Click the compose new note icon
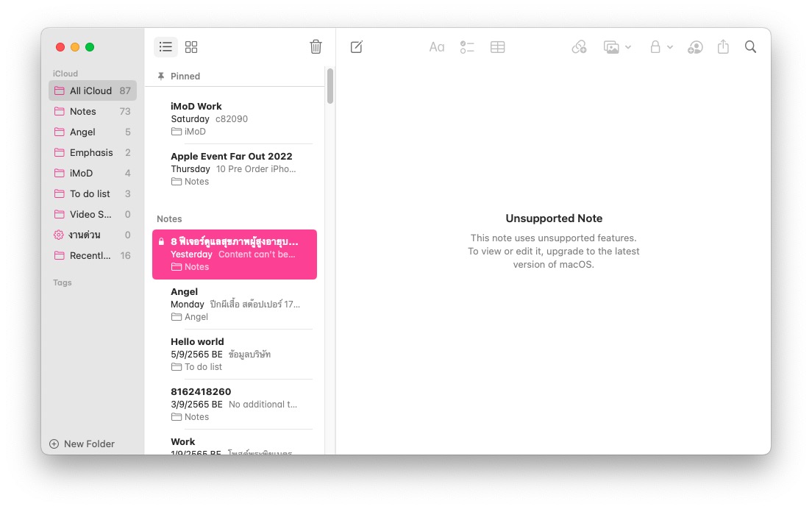The height and width of the screenshot is (509, 812). click(x=357, y=47)
